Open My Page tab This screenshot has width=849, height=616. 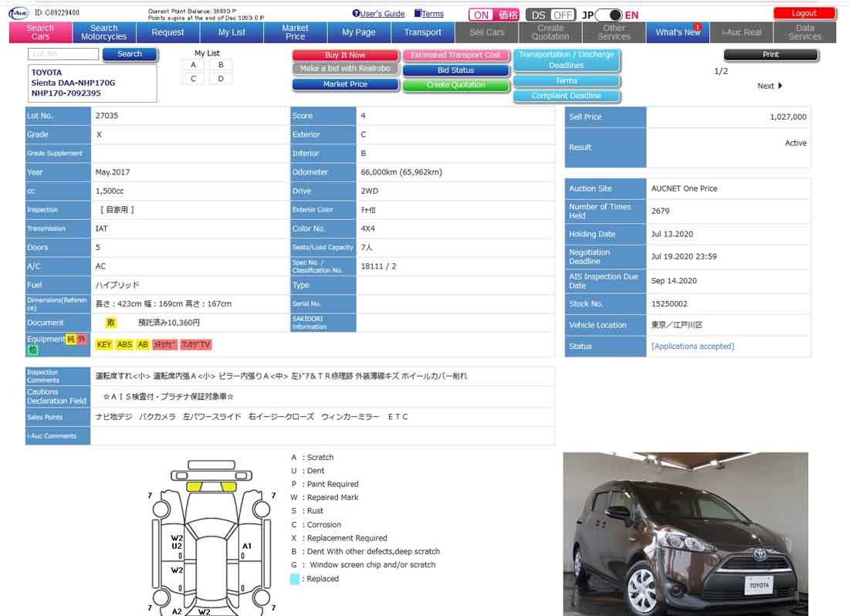coord(359,32)
